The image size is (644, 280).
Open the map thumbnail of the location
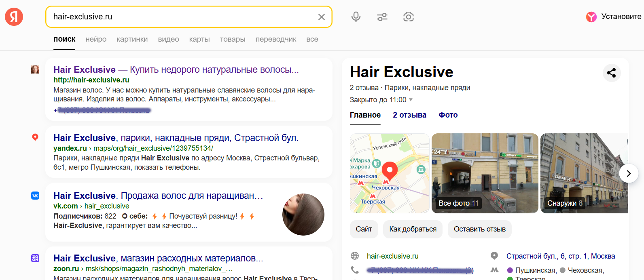pyautogui.click(x=390, y=173)
